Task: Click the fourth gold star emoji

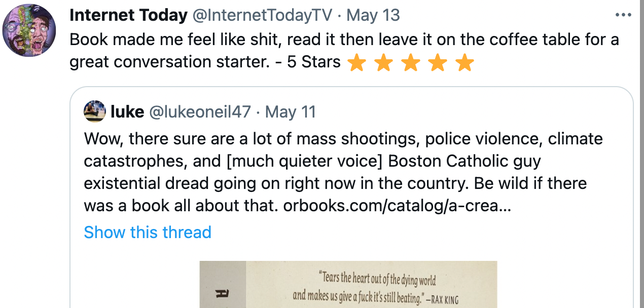Action: 437,63
